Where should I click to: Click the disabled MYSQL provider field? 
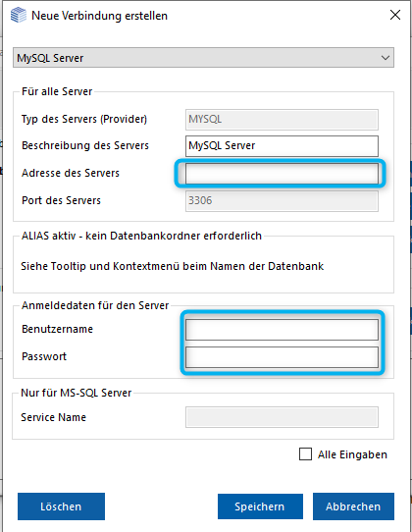[282, 120]
